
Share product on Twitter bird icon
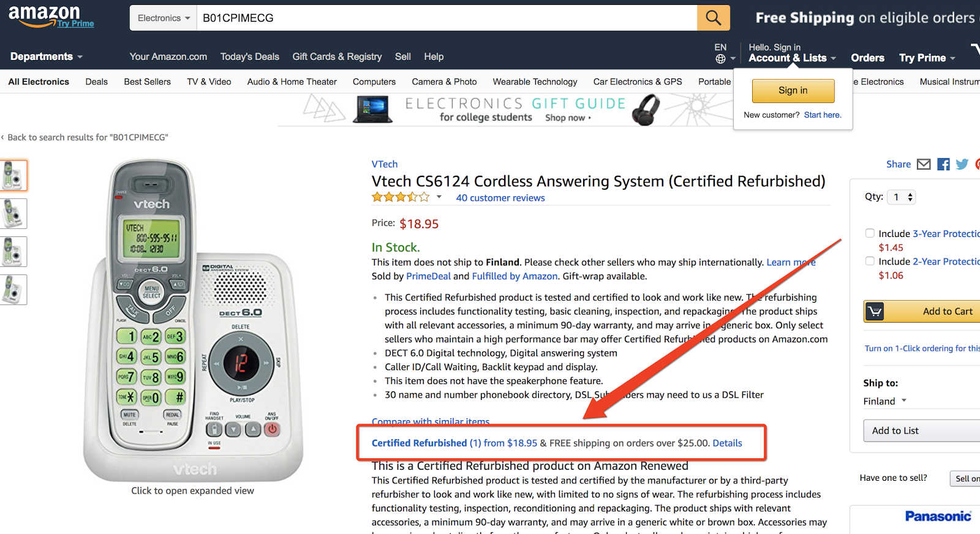(962, 164)
